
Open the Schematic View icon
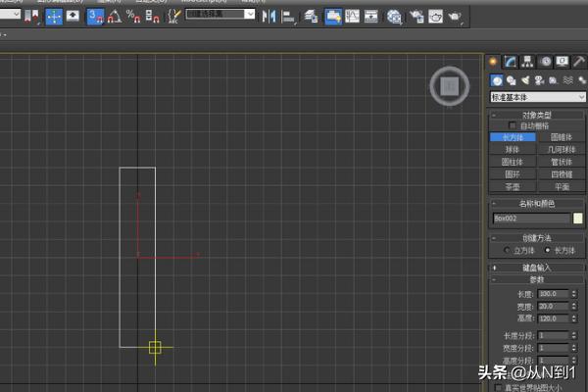tap(370, 17)
